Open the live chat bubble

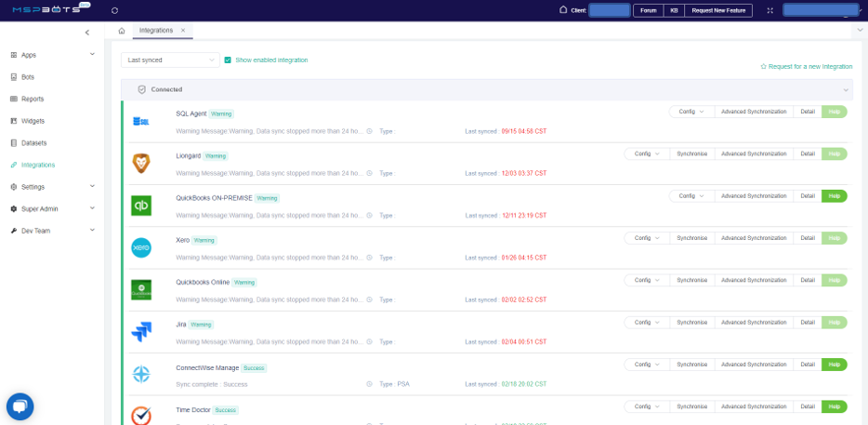coord(20,406)
